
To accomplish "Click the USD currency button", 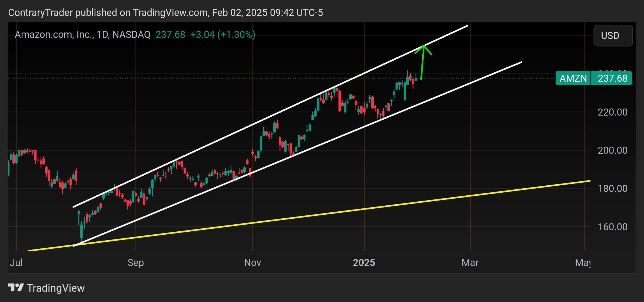I will coord(613,35).
